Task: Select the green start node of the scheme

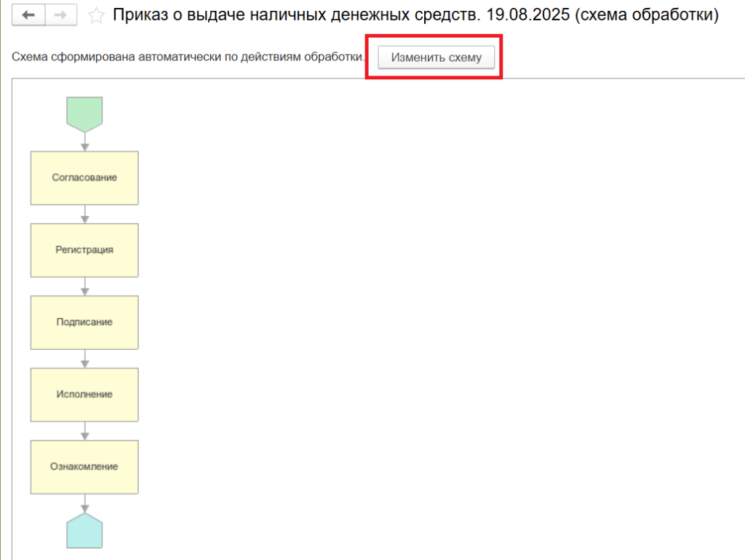Action: [84, 113]
